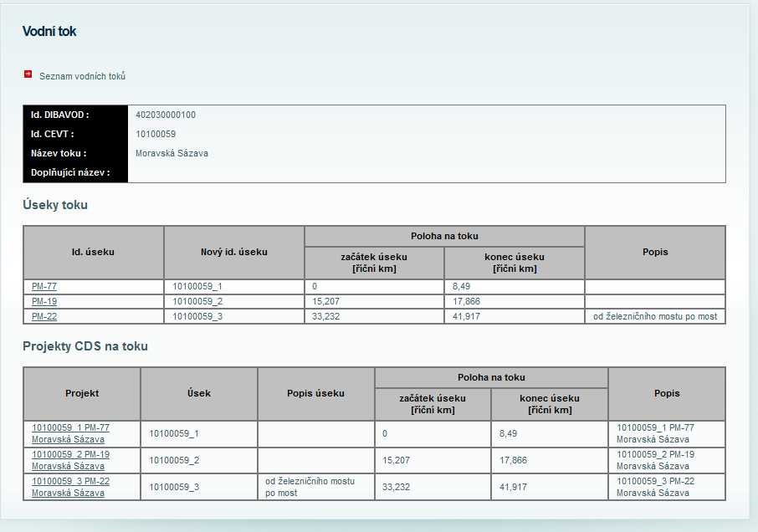Open project link 10100059_2 PM-19 Moravská Sázava

(x=70, y=460)
